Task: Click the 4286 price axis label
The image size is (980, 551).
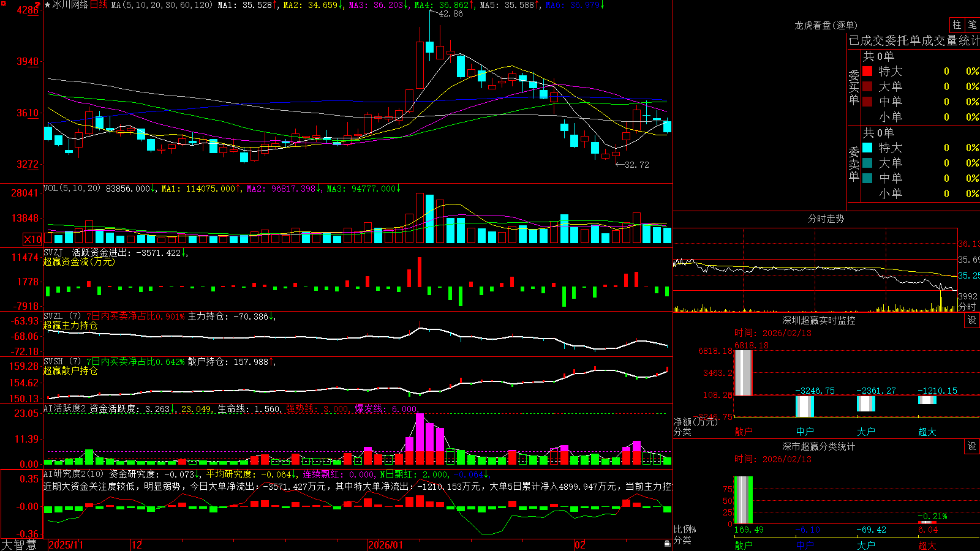Action: [x=27, y=10]
